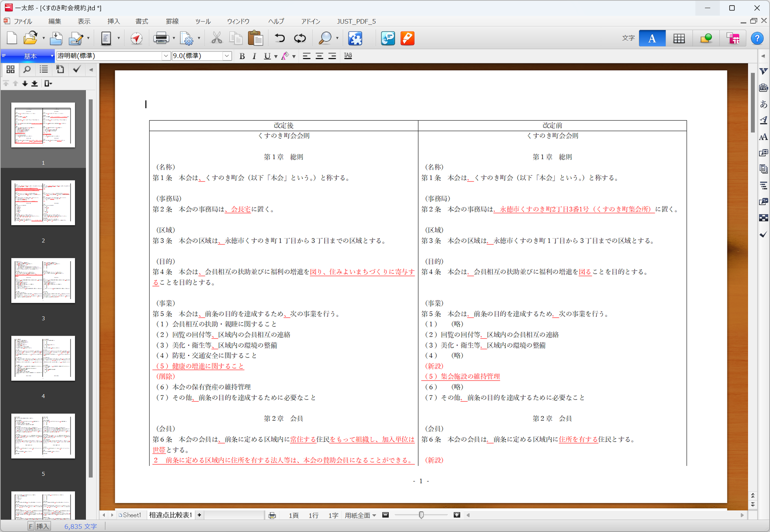Image resolution: width=770 pixels, height=532 pixels.
Task: Click the puzzle piece add-in icon
Action: 355,38
